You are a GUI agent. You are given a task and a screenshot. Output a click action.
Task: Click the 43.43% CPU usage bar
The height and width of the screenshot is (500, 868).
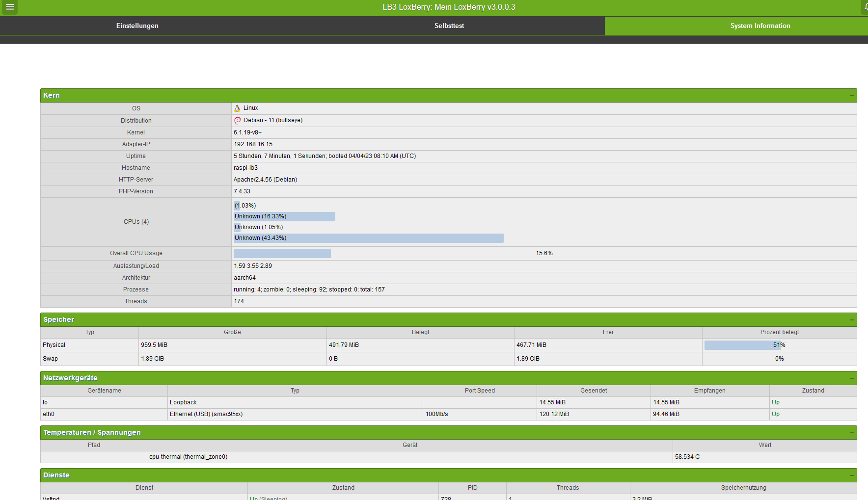(x=368, y=238)
